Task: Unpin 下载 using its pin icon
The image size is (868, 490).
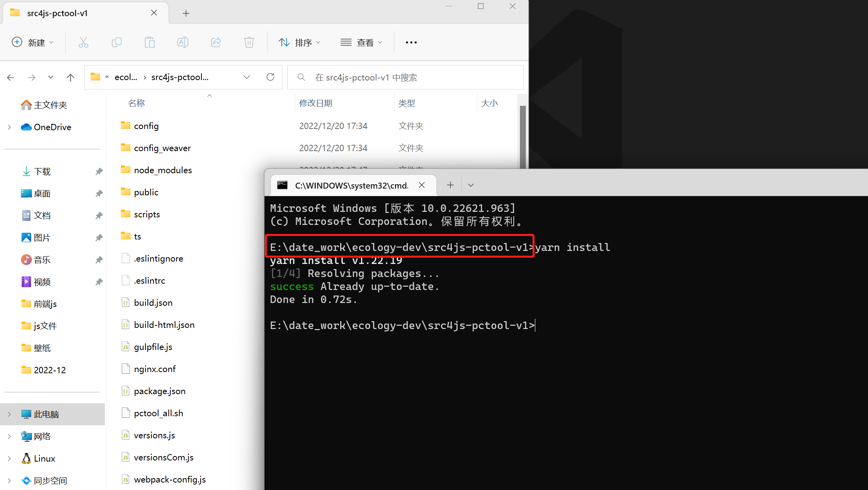Action: click(x=99, y=172)
